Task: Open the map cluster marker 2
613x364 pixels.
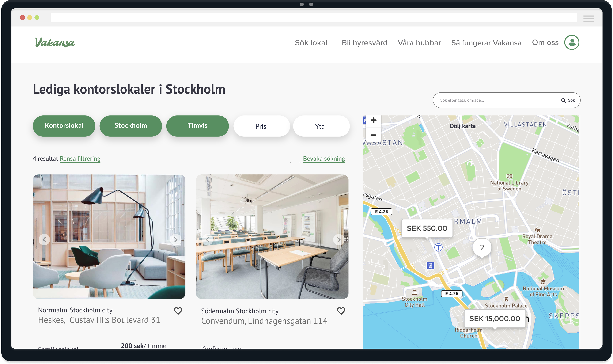Action: [482, 248]
